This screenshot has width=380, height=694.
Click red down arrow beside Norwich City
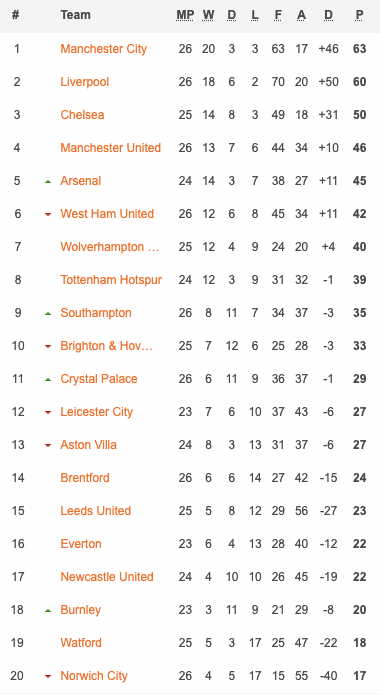click(x=48, y=676)
